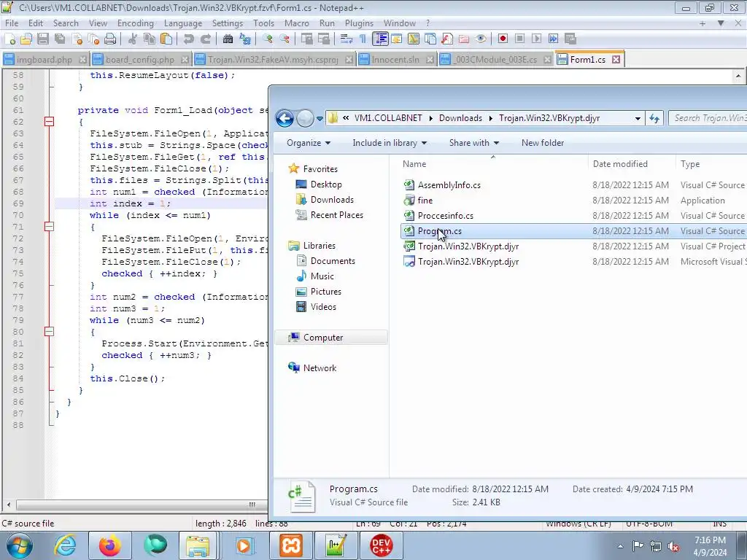Image resolution: width=747 pixels, height=560 pixels.
Task: Click the Notepad++ horizontal scrollbar thumb
Action: tap(252, 505)
